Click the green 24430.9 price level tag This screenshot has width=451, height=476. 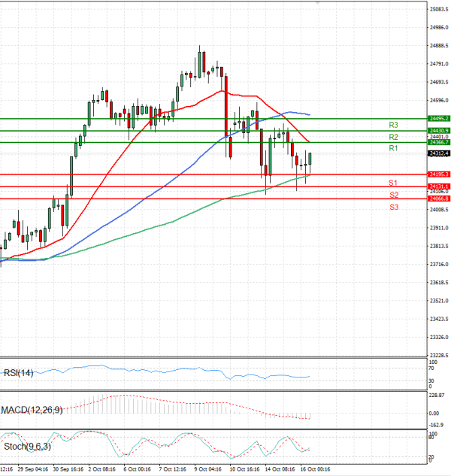tap(418, 130)
